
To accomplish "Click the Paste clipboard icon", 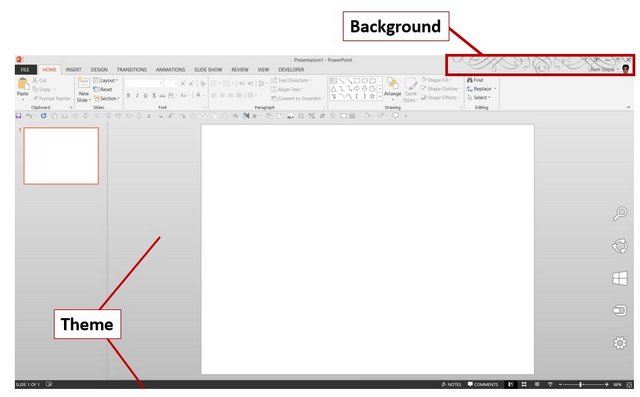I will [23, 84].
